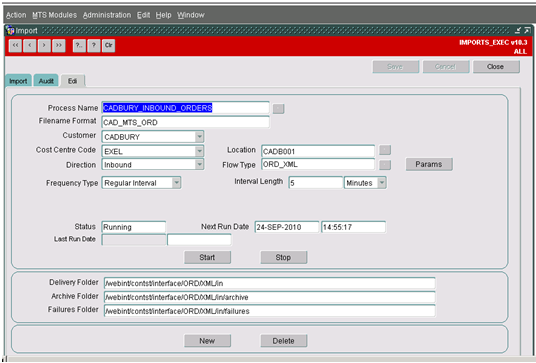
Task: Open the Administration menu
Action: click(x=107, y=15)
